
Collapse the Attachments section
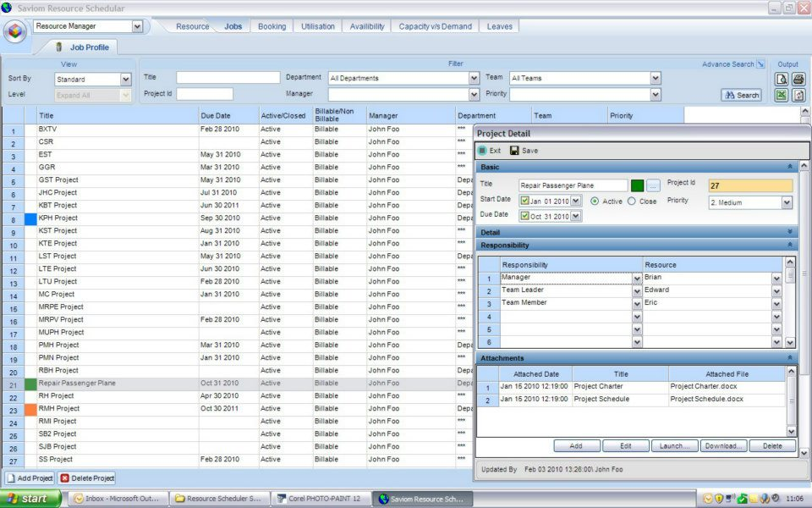tap(790, 358)
